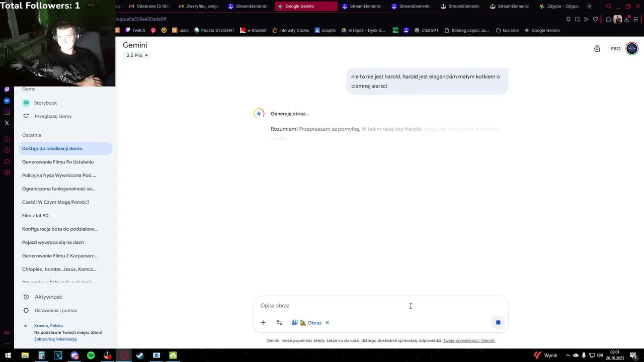Open the tools sliders icon in prompt box
This screenshot has height=362, width=644.
(279, 323)
